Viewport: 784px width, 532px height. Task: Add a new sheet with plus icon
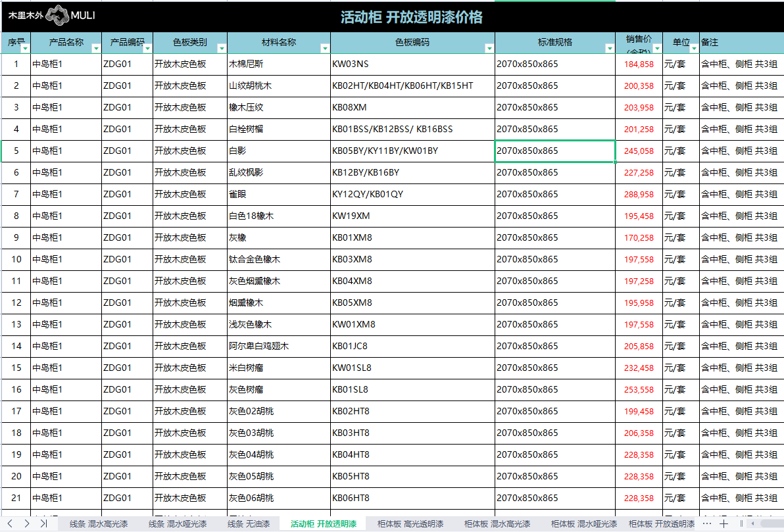pos(723,523)
